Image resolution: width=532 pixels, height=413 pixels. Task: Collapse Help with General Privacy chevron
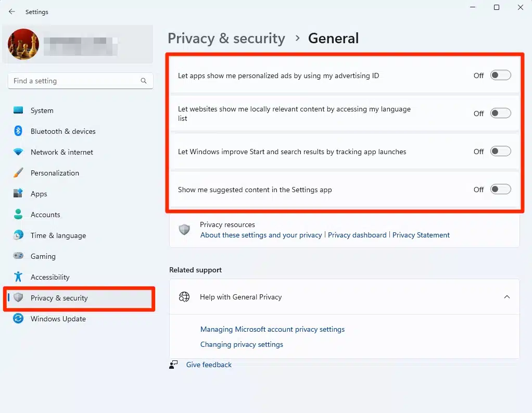click(507, 297)
